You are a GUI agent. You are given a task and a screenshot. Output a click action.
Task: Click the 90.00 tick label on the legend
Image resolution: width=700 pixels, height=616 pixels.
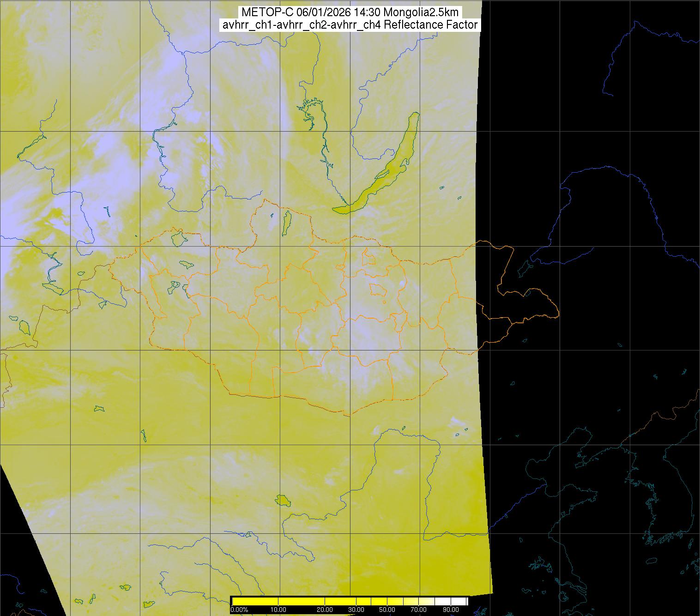tap(450, 610)
